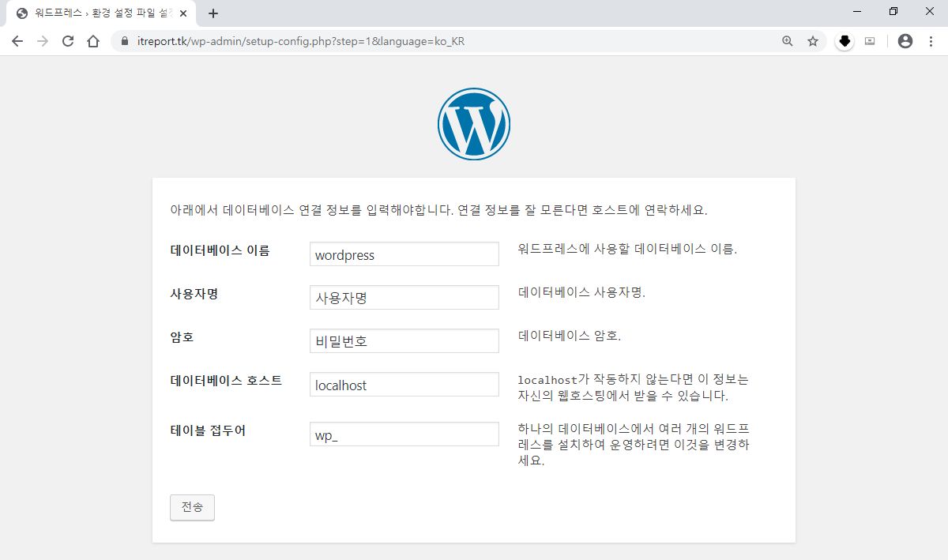Image resolution: width=948 pixels, height=560 pixels.
Task: Focus the 사용자명 input field
Action: point(404,298)
